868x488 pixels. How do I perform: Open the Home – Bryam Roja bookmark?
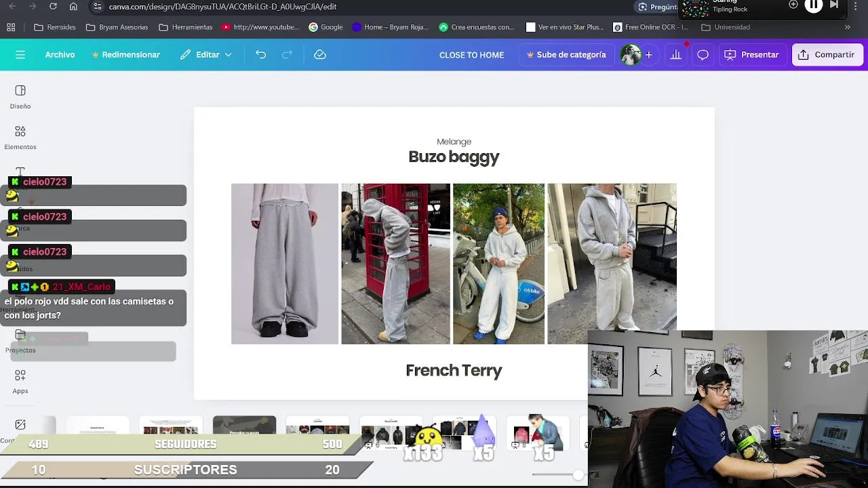pyautogui.click(x=390, y=27)
